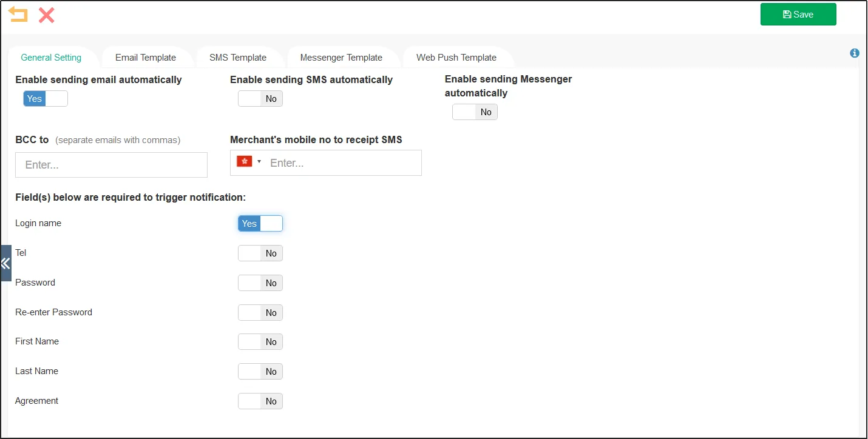Disable sending email automatically toggle
Viewport: 868px width, 439px height.
pos(46,99)
